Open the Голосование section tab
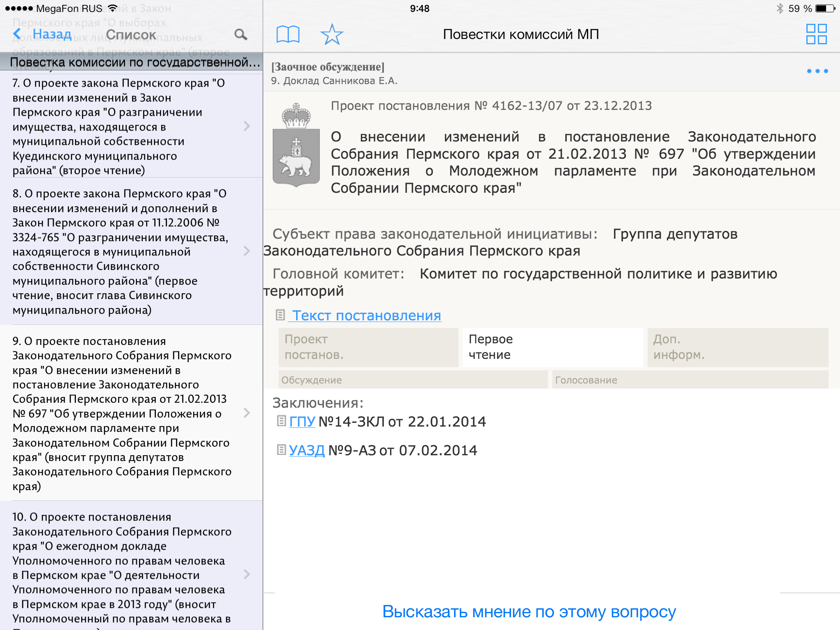840x630 pixels. click(x=689, y=380)
